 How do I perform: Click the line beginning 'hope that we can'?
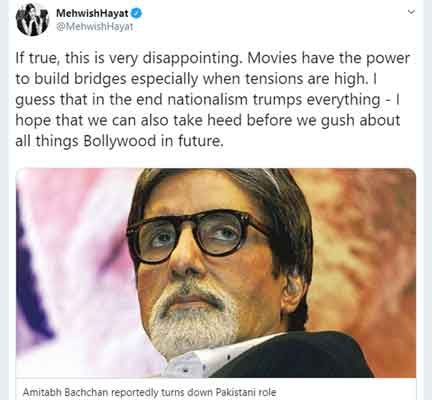click(208, 120)
